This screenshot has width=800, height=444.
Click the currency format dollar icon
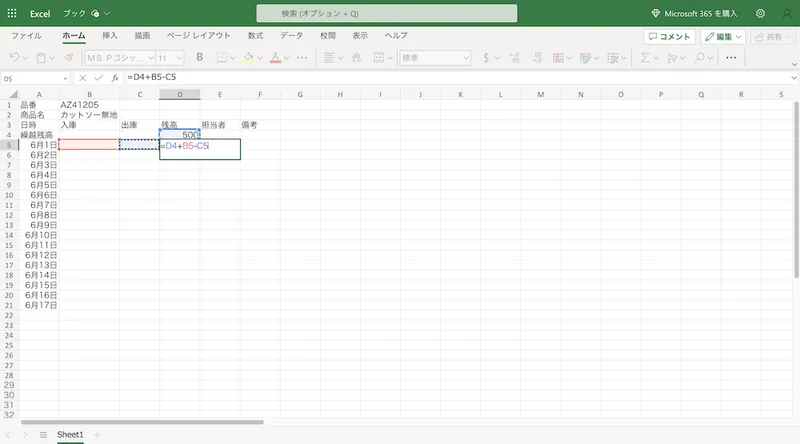pos(486,58)
